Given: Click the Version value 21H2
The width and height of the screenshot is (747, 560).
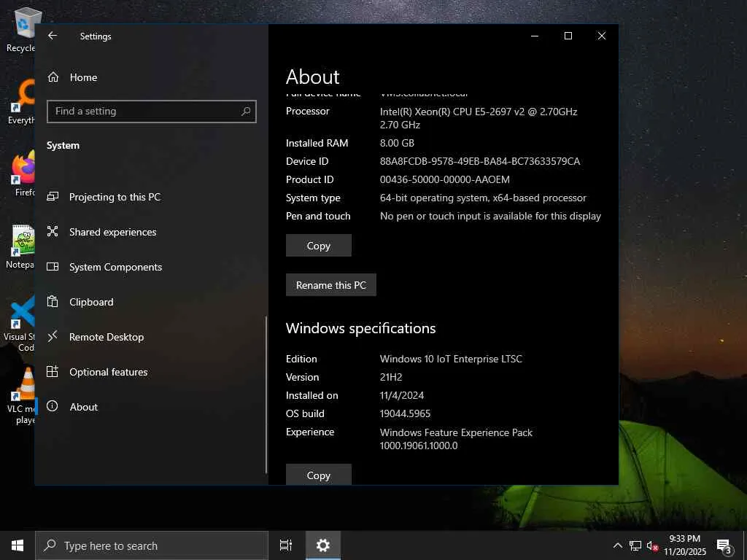Looking at the screenshot, I should coord(391,377).
